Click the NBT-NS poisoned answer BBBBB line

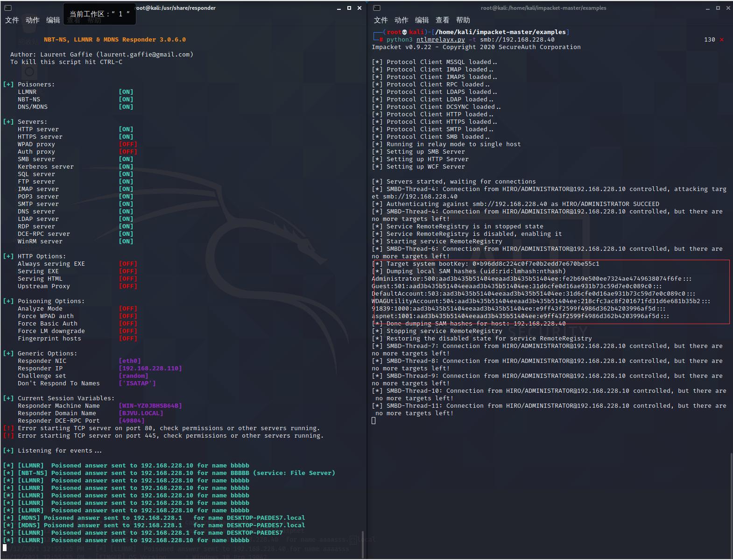(169, 473)
